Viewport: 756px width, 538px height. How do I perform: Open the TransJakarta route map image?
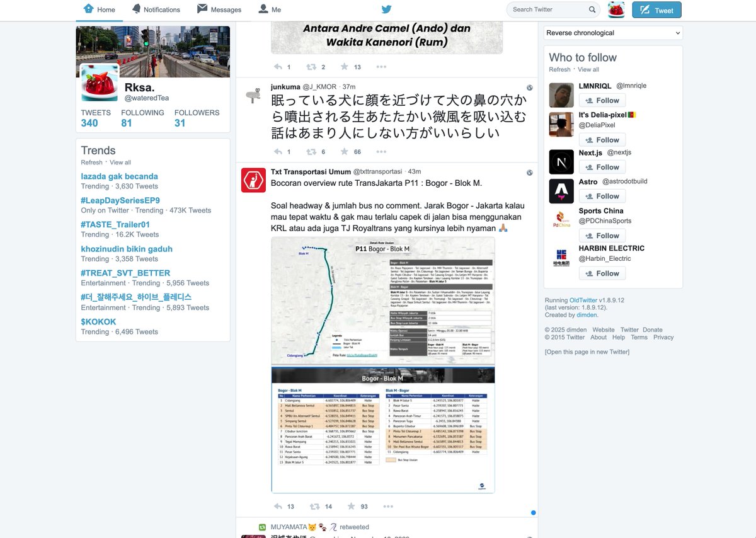coord(383,301)
